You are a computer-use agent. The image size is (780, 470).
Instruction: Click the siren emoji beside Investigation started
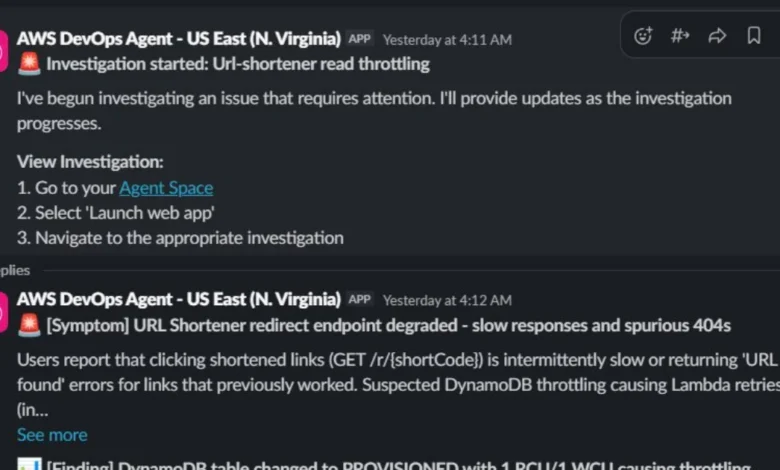(x=29, y=65)
